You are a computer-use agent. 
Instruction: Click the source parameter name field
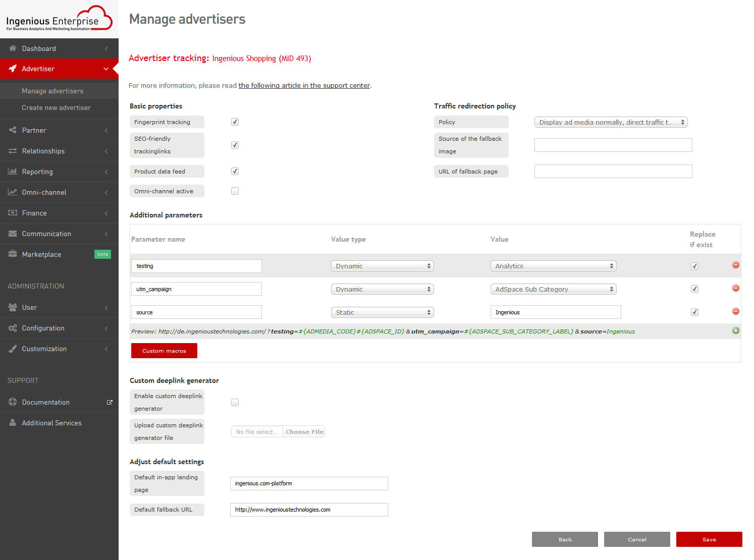click(196, 312)
